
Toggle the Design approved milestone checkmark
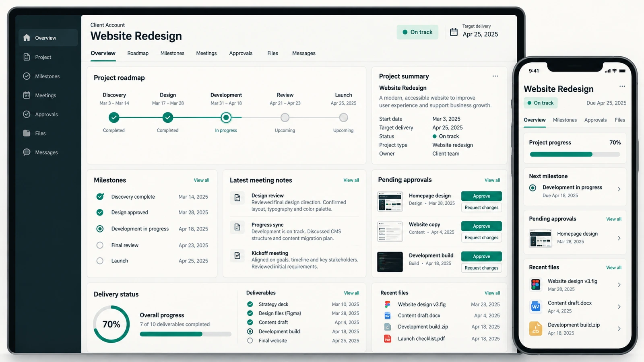point(100,212)
